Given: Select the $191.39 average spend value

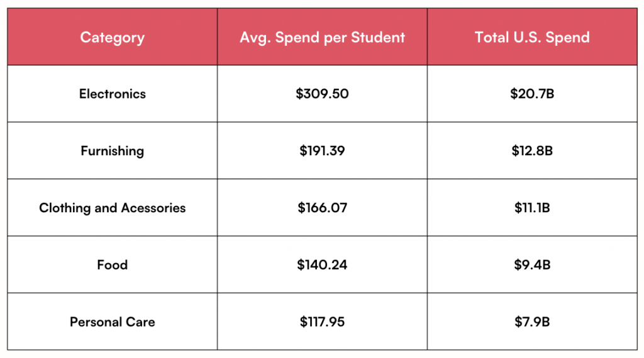Looking at the screenshot, I should tap(322, 151).
